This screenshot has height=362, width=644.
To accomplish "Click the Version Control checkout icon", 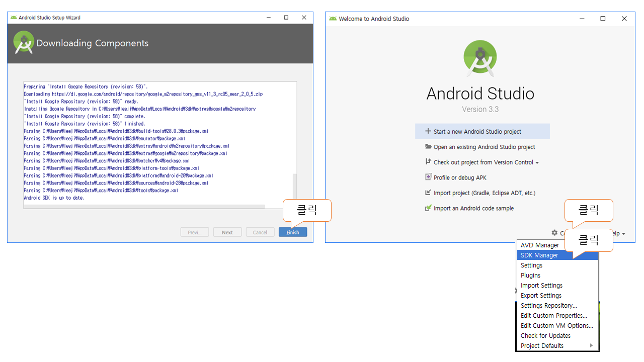I will [x=428, y=162].
